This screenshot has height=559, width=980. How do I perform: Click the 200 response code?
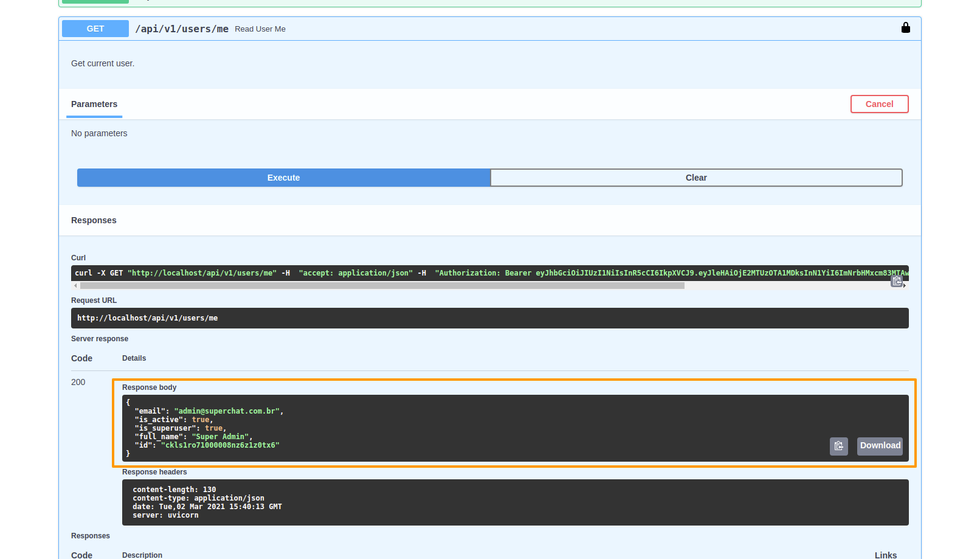(78, 382)
